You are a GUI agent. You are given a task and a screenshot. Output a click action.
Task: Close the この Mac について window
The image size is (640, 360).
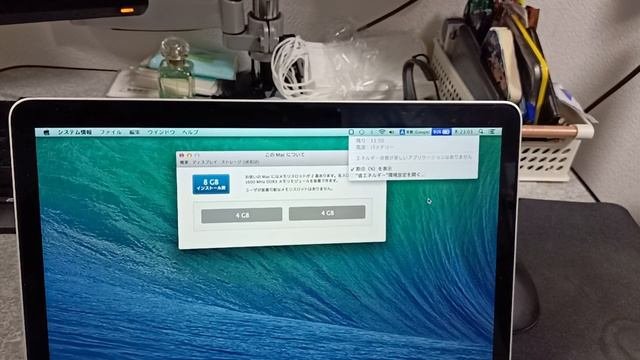[x=182, y=156]
